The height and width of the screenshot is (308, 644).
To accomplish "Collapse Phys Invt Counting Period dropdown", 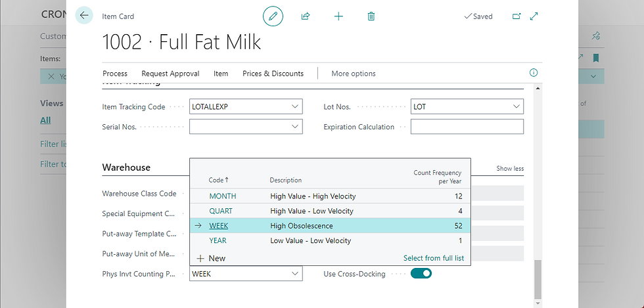I will 295,273.
